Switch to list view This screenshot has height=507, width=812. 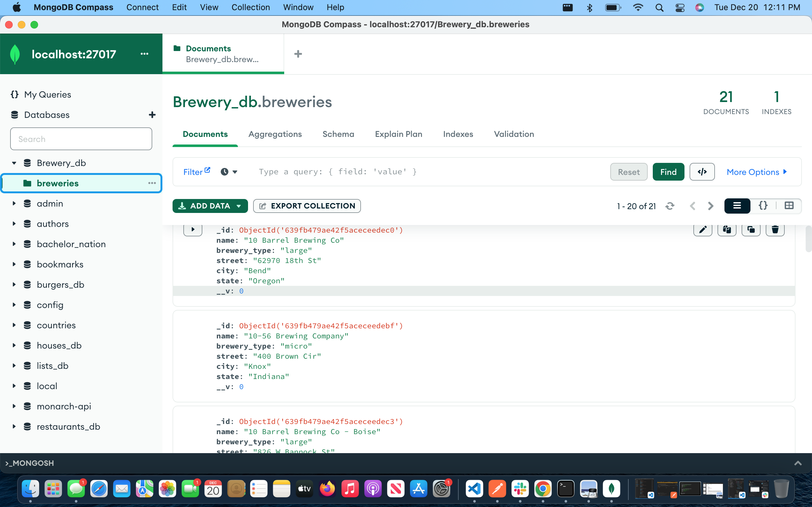737,206
